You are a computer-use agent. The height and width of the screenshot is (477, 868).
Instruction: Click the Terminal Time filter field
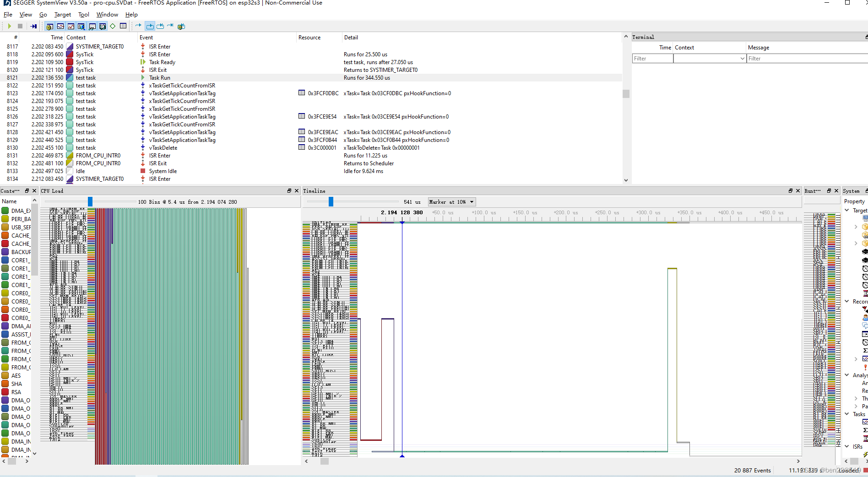(x=653, y=59)
